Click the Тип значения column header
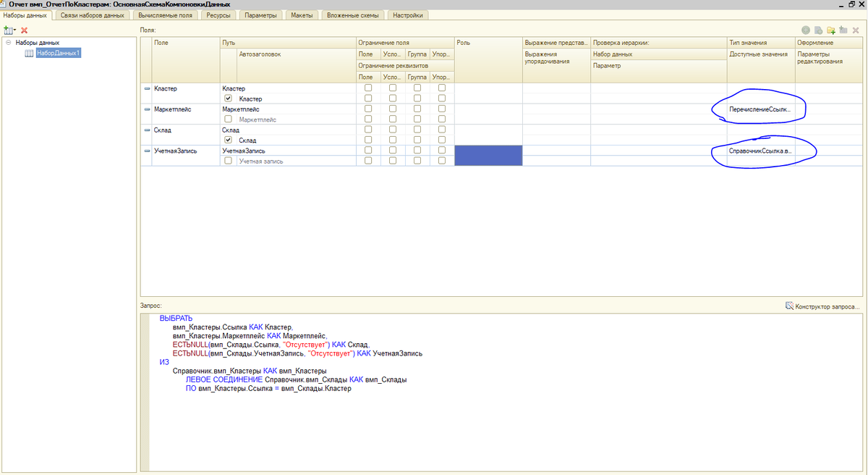The image size is (868, 475). click(x=761, y=43)
